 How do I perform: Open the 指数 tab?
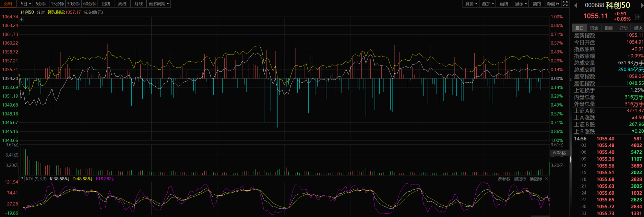coord(609,28)
